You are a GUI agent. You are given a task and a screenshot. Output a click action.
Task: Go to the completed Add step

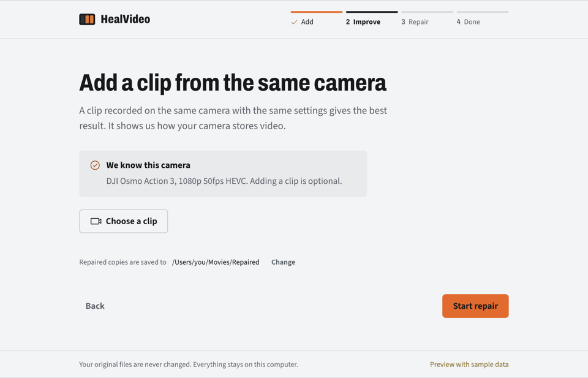[x=316, y=19]
